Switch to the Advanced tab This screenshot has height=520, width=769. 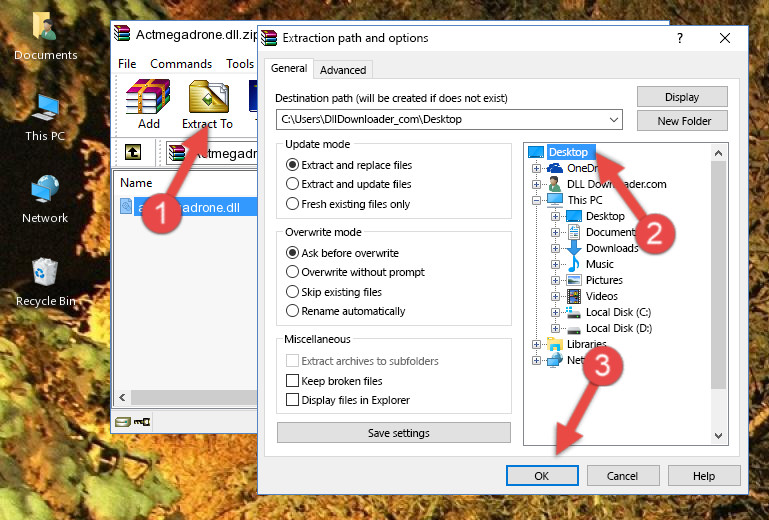(343, 70)
